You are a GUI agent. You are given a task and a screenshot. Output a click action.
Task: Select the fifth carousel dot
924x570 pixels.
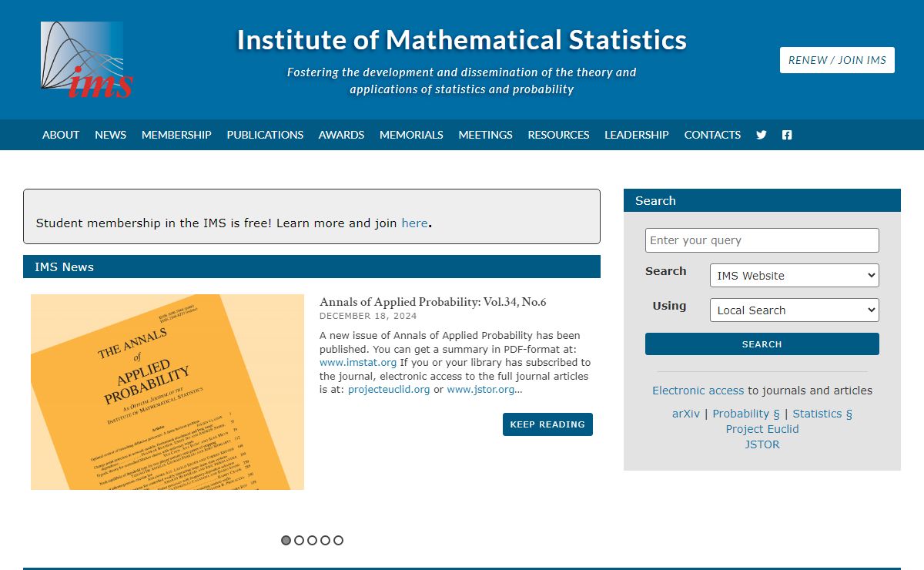[339, 540]
